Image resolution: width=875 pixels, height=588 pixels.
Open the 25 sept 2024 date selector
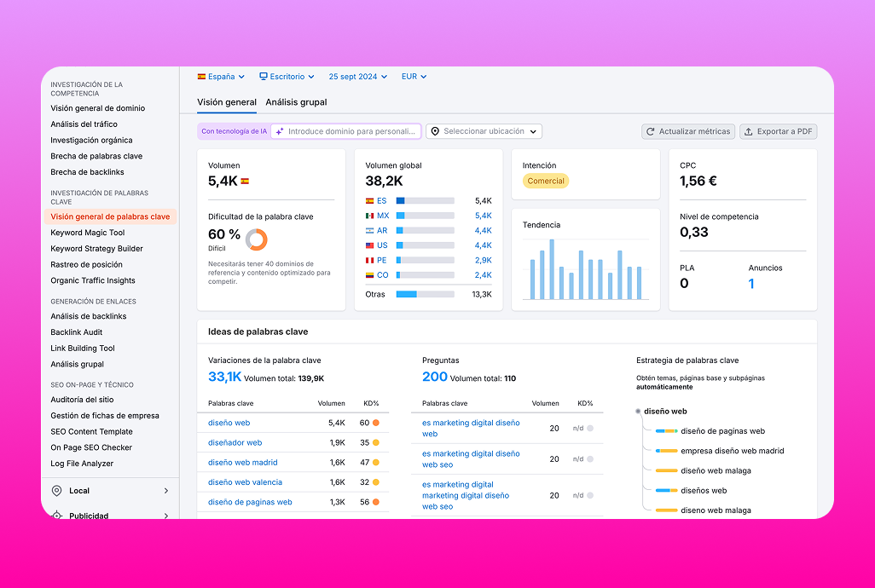coord(356,76)
